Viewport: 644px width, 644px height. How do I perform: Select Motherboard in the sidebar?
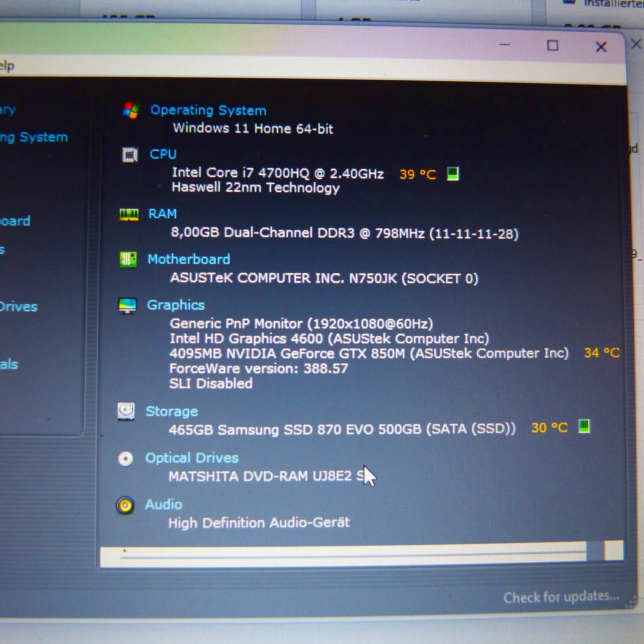coord(14,221)
